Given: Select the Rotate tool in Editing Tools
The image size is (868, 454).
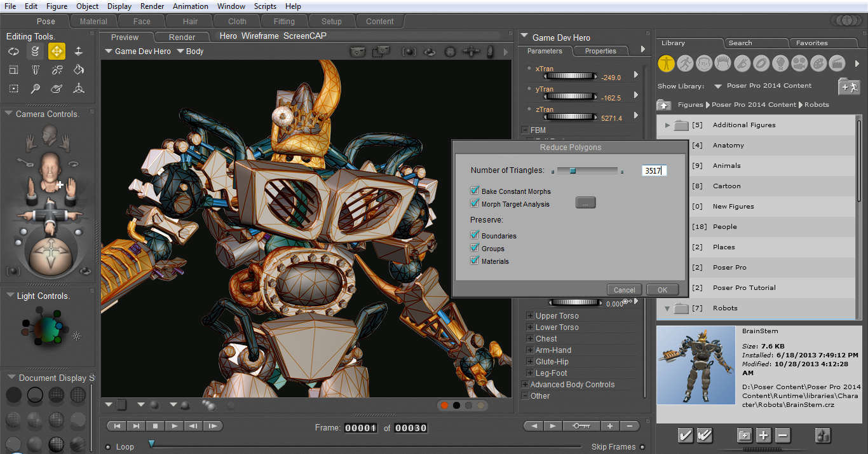Looking at the screenshot, I should [13, 52].
